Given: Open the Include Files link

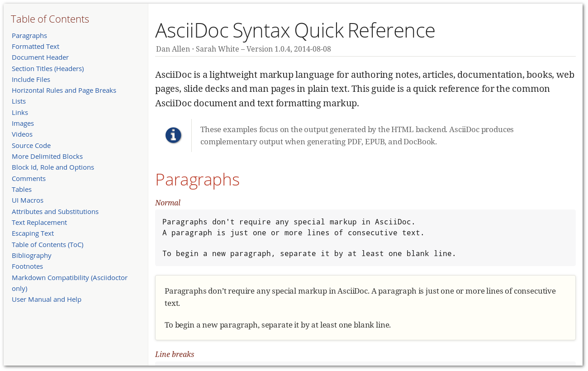Looking at the screenshot, I should (x=31, y=79).
